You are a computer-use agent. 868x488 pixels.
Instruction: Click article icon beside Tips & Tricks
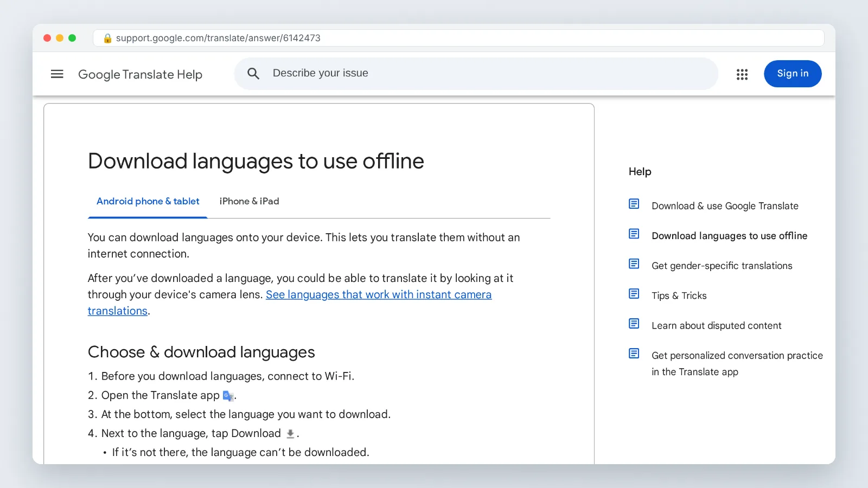(x=634, y=293)
